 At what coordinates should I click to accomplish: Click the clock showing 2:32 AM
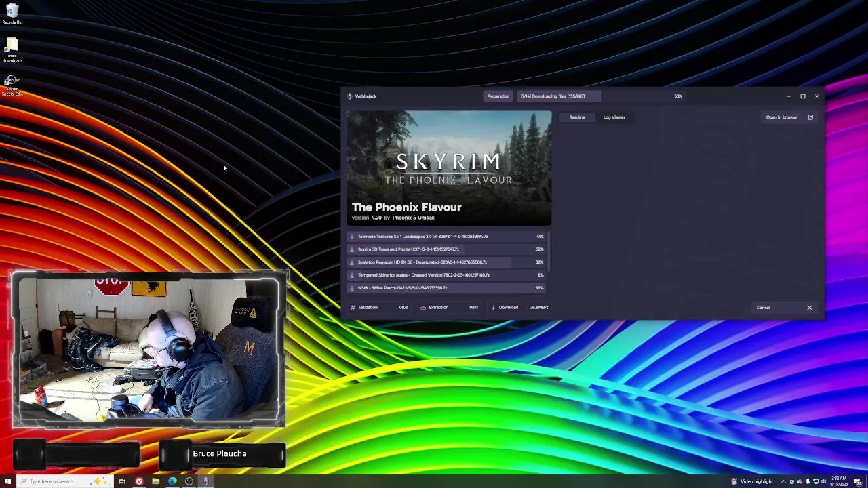pyautogui.click(x=839, y=481)
